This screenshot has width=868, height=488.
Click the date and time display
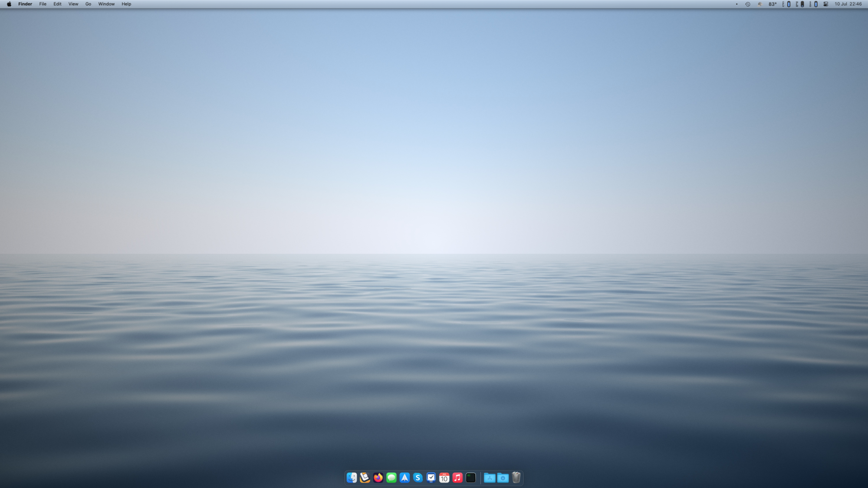click(x=848, y=4)
